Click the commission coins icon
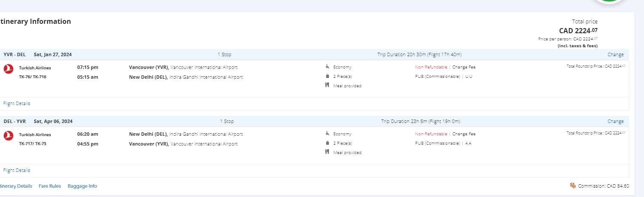 pos(573,186)
